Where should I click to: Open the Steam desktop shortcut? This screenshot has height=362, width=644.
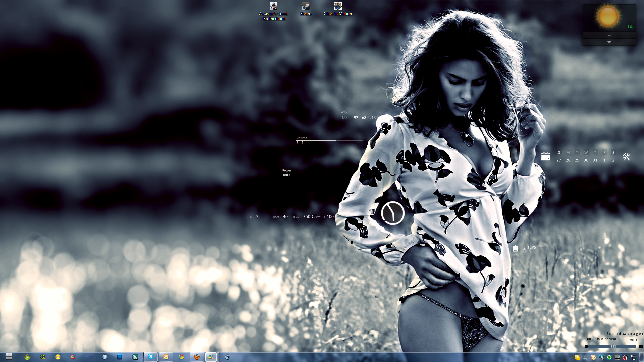(x=306, y=9)
